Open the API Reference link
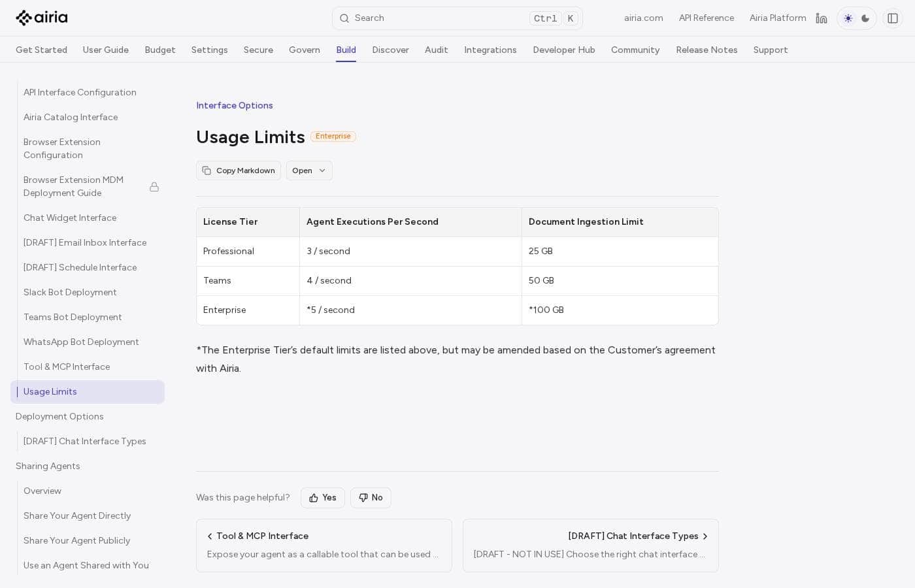Image resolution: width=915 pixels, height=588 pixels. tap(707, 18)
